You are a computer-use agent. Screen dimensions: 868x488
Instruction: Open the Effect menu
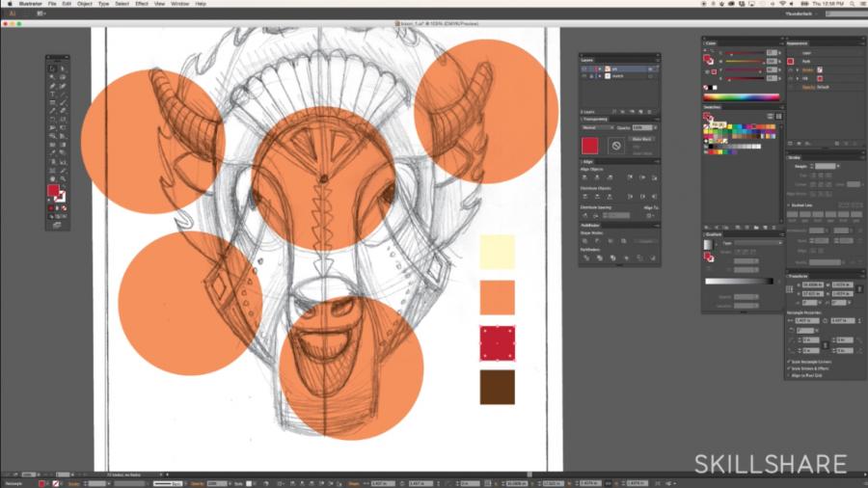coord(142,4)
